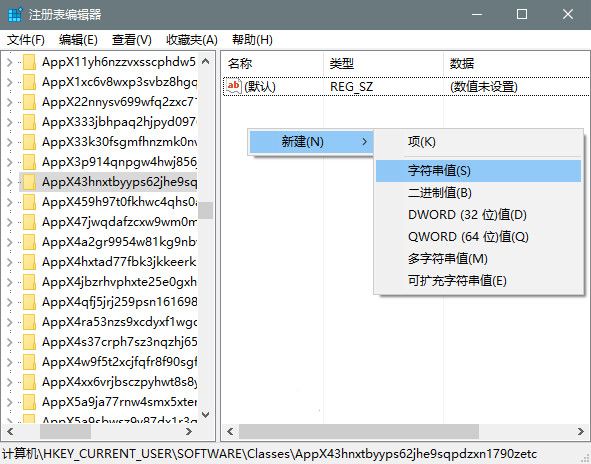Expand the AppX4s37crph7sz3nqzhj65 key

click(x=10, y=342)
